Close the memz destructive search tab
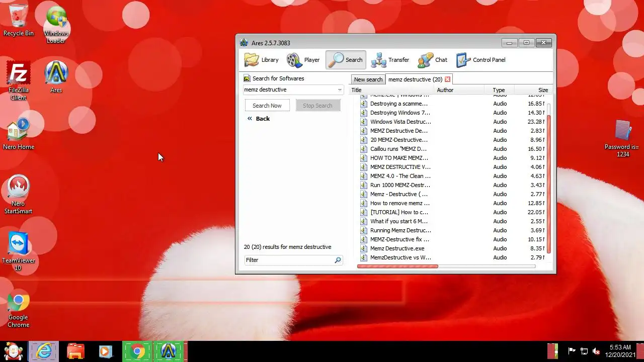The width and height of the screenshot is (644, 362). point(447,79)
